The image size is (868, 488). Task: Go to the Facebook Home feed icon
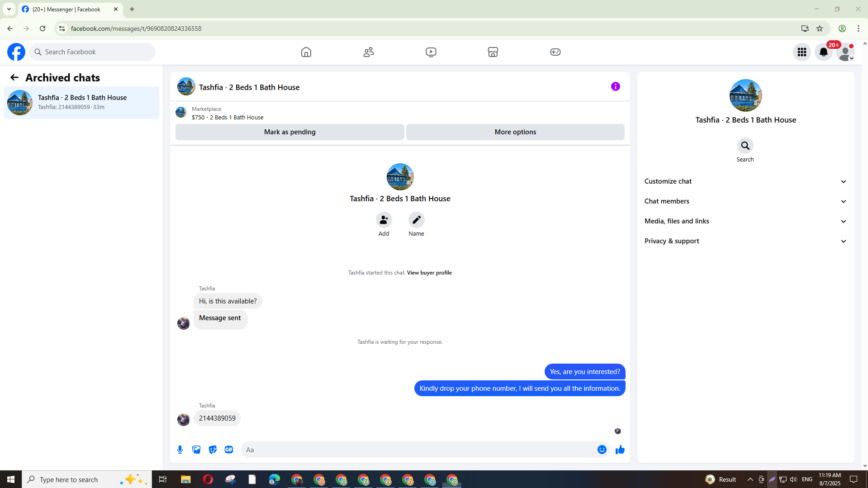click(306, 52)
